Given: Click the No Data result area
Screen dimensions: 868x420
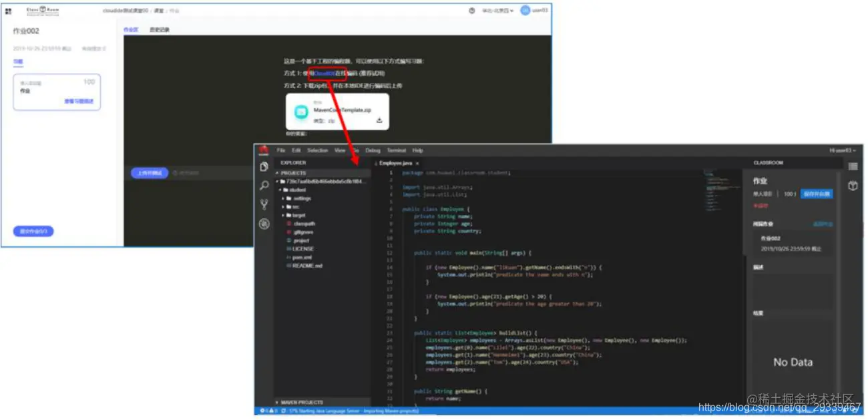Looking at the screenshot, I should click(793, 362).
